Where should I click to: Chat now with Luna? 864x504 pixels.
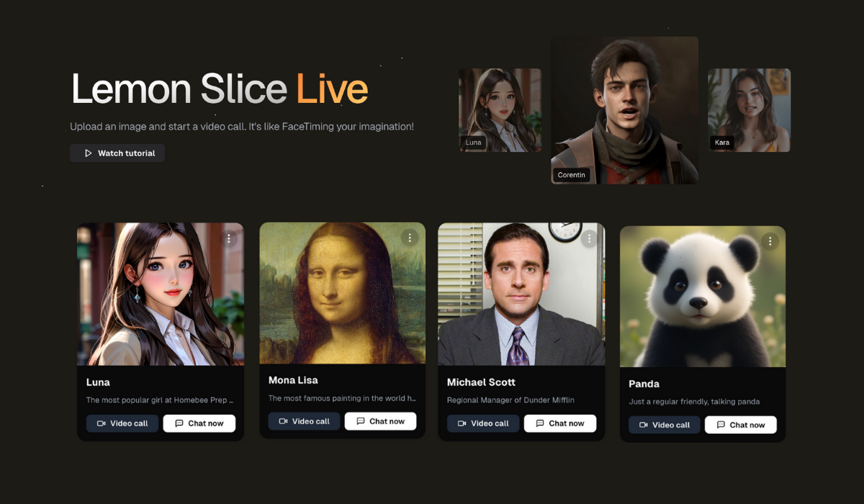coord(199,423)
